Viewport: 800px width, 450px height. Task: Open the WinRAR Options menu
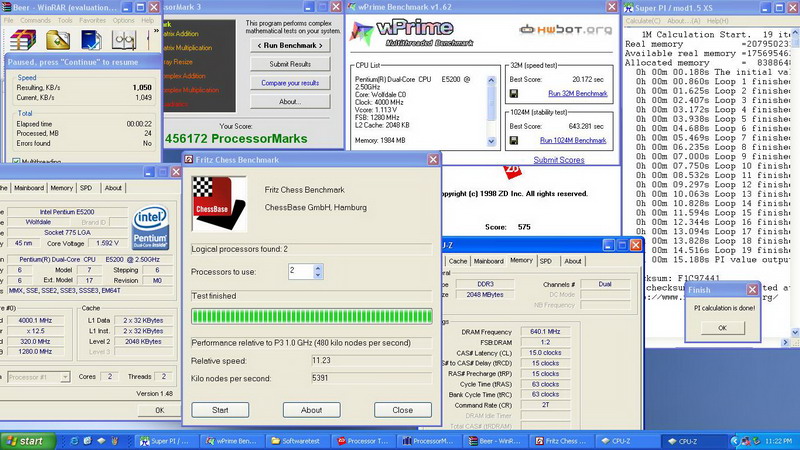tap(123, 20)
